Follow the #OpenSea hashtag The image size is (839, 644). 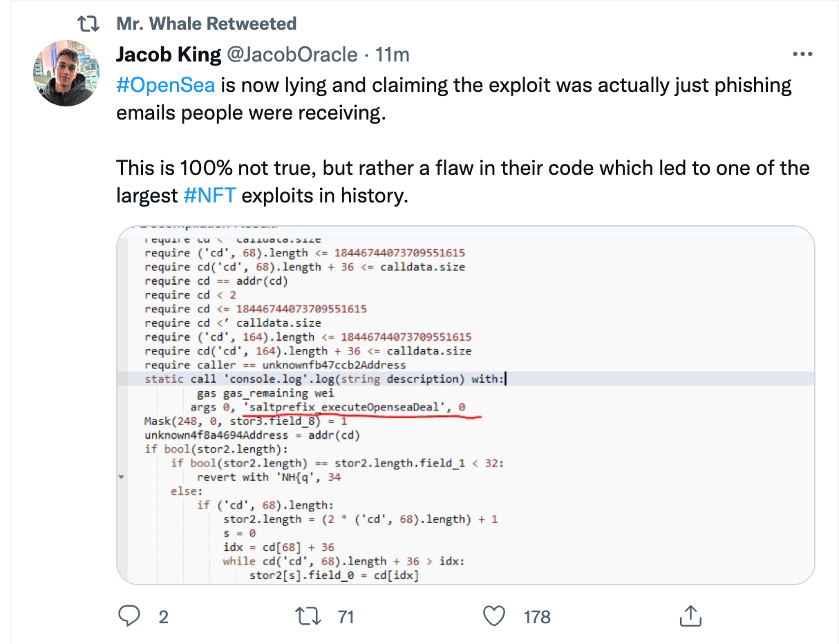pyautogui.click(x=166, y=86)
